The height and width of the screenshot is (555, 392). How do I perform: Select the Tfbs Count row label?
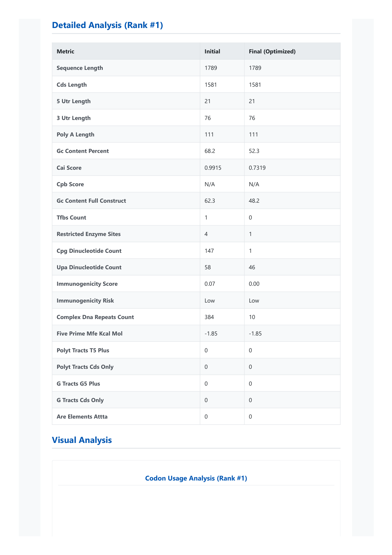coord(71,218)
